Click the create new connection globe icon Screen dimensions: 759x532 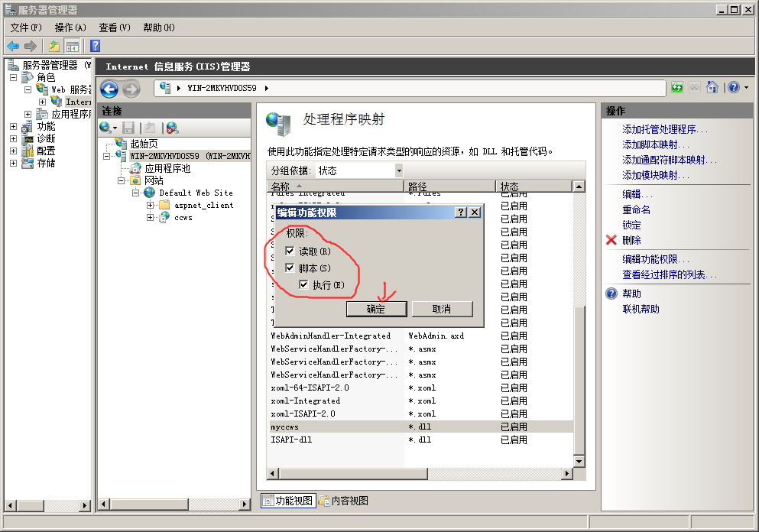pos(105,128)
